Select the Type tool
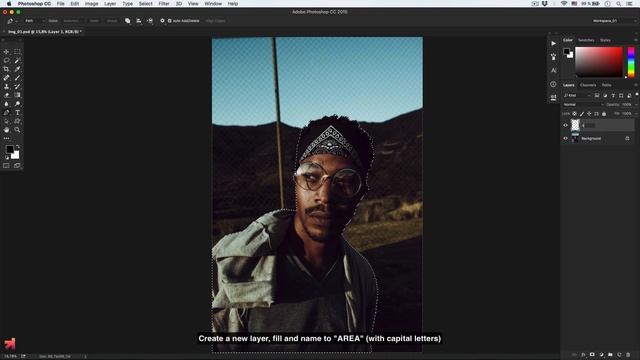This screenshot has height=360, width=640. click(17, 112)
